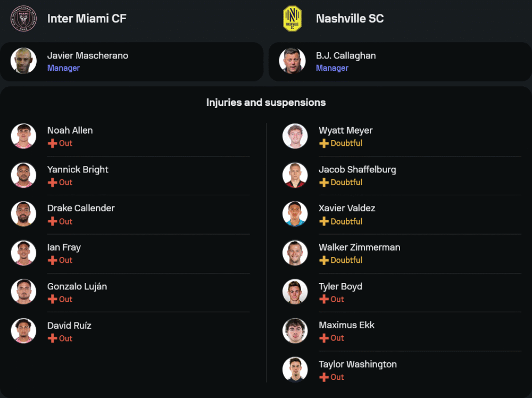This screenshot has width=532, height=398.
Task: Click Drake Callender's red injury cross icon
Action: (52, 221)
